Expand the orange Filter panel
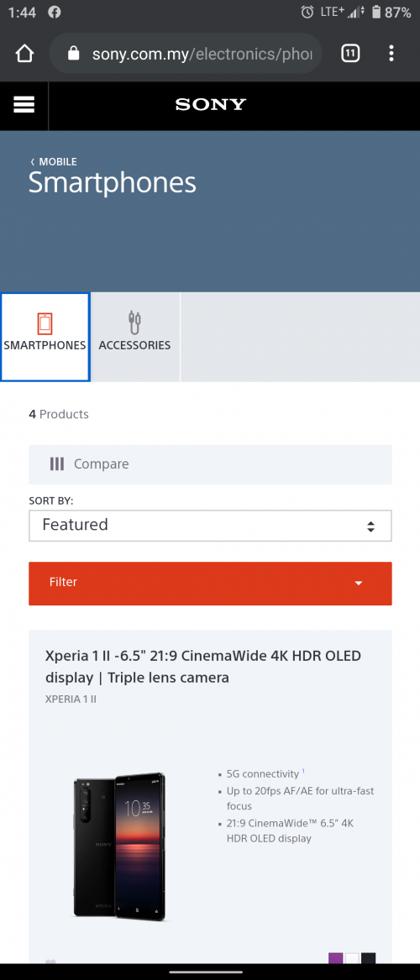Image resolution: width=420 pixels, height=980 pixels. point(210,583)
